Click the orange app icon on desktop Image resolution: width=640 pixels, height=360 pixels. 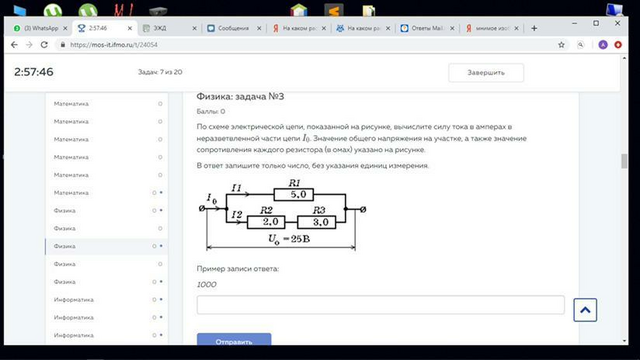[334, 10]
